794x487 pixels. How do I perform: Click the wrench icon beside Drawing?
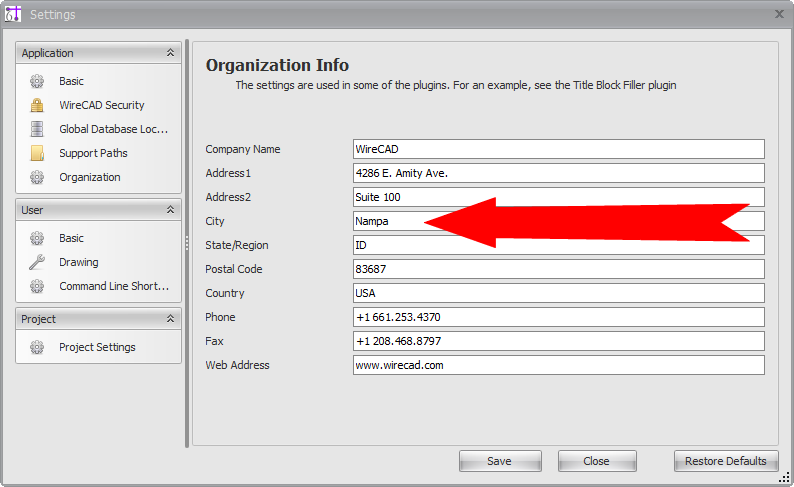coord(37,262)
